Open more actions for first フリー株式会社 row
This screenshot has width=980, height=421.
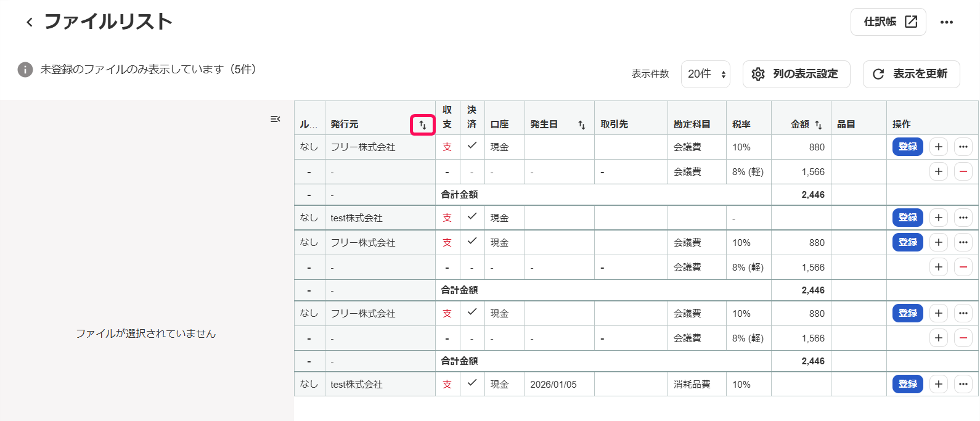pyautogui.click(x=963, y=147)
